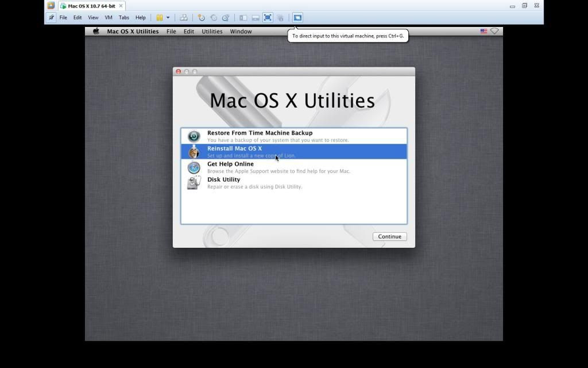Open the Mac Utilities menu
This screenshot has width=588, height=368.
(x=212, y=32)
